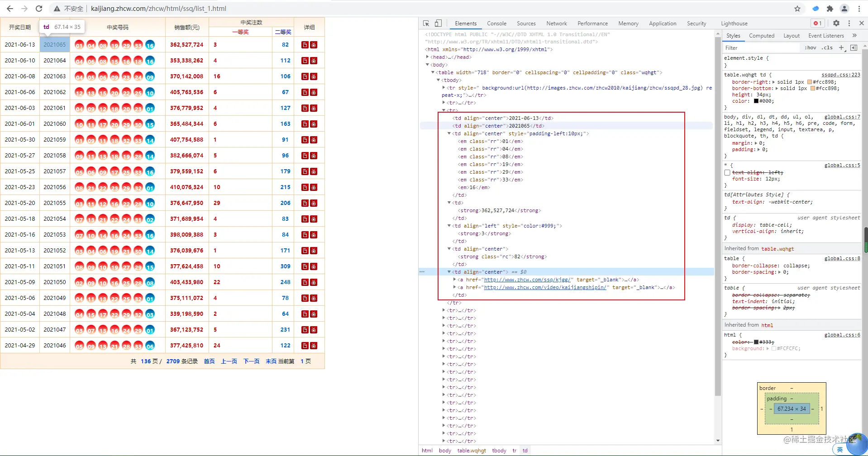This screenshot has height=456, width=868.
Task: Enable the text-align: left checkbox
Action: pos(727,173)
